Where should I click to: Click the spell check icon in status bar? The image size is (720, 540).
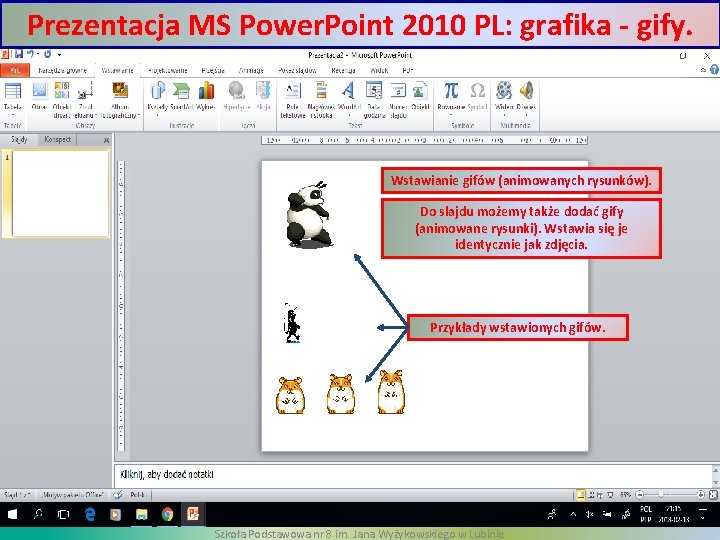coord(118,495)
